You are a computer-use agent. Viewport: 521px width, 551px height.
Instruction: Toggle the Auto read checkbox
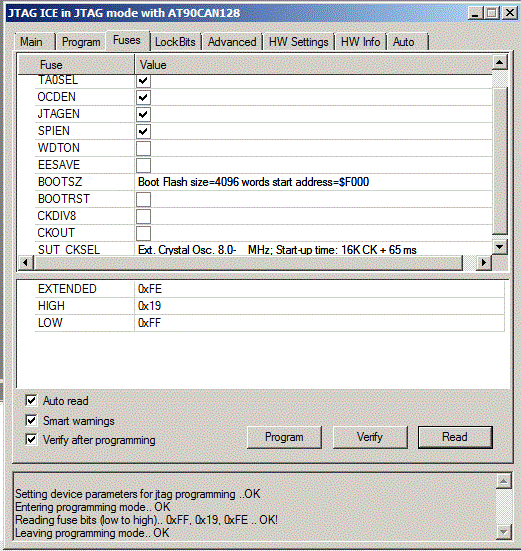pyautogui.click(x=31, y=400)
